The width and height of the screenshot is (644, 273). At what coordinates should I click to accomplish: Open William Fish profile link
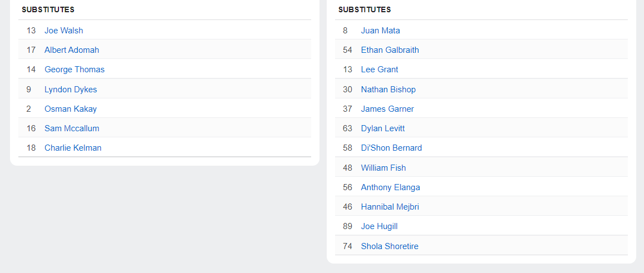[x=384, y=168]
